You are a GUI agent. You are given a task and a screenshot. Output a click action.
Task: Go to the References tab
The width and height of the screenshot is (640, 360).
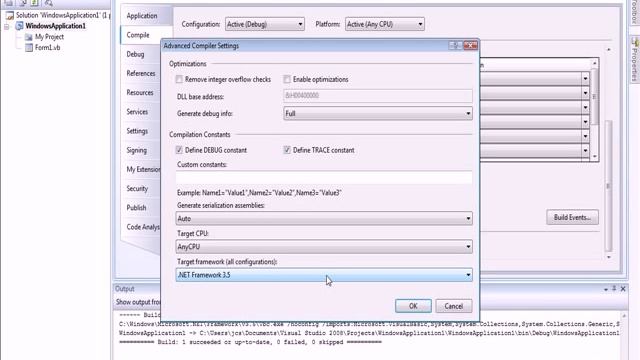click(141, 73)
